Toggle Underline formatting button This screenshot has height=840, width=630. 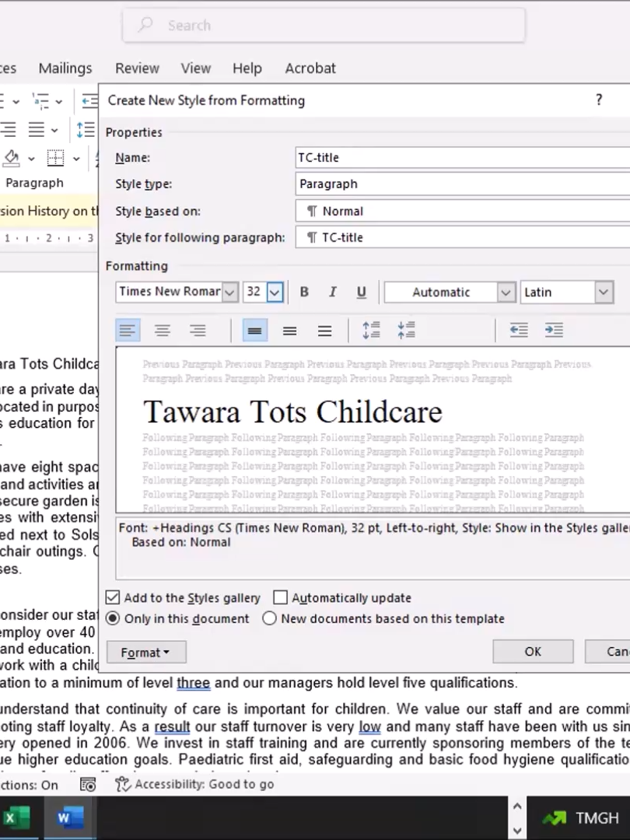(361, 292)
